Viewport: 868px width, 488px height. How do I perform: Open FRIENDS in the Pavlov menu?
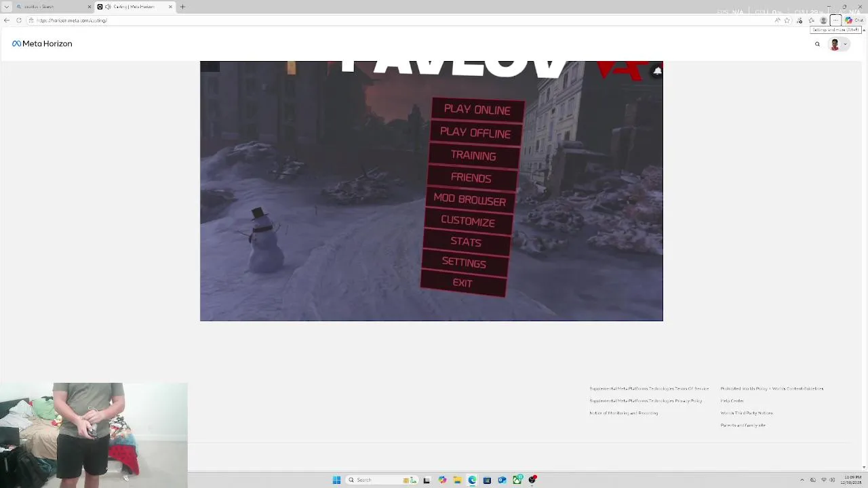tap(471, 178)
